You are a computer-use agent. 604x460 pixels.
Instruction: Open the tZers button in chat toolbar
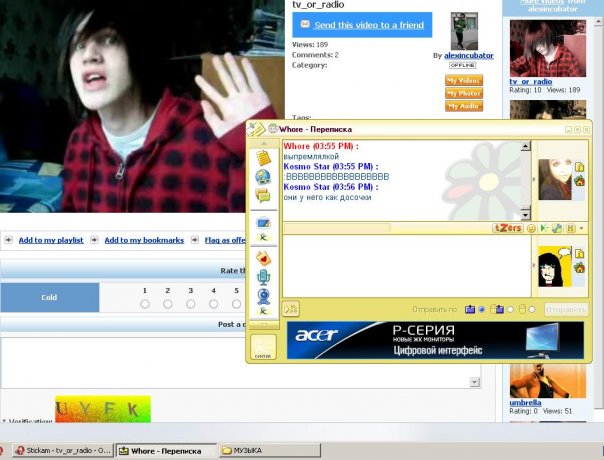coord(508,229)
